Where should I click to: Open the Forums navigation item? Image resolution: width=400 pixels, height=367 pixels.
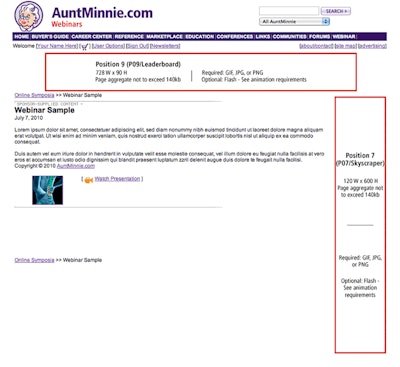319,37
